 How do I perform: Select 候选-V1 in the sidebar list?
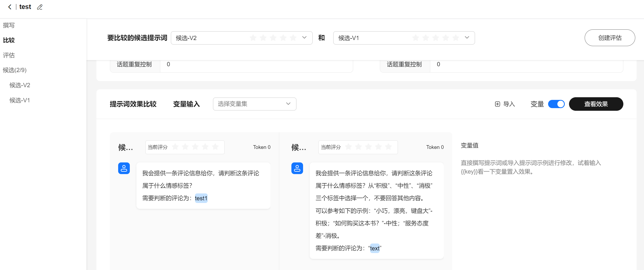[x=20, y=100]
